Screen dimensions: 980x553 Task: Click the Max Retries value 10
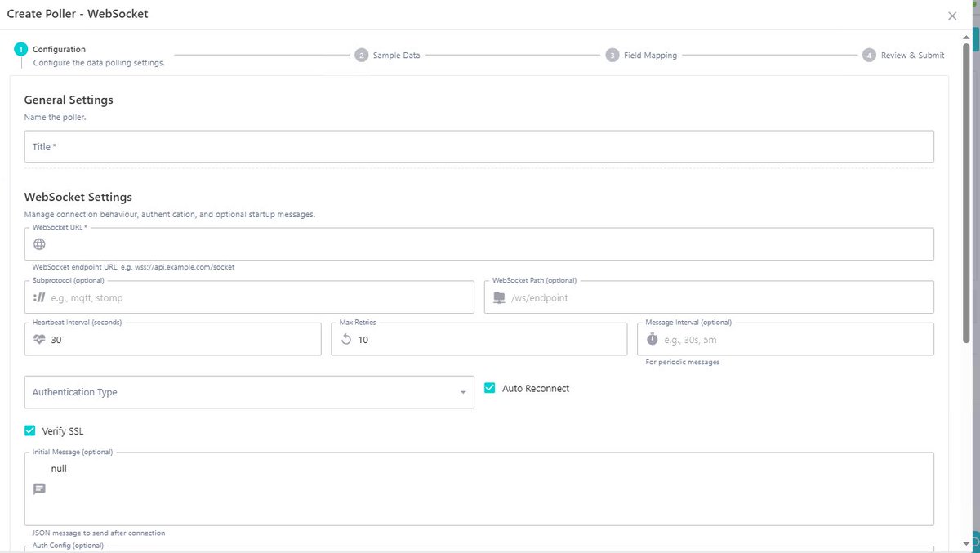[363, 340]
